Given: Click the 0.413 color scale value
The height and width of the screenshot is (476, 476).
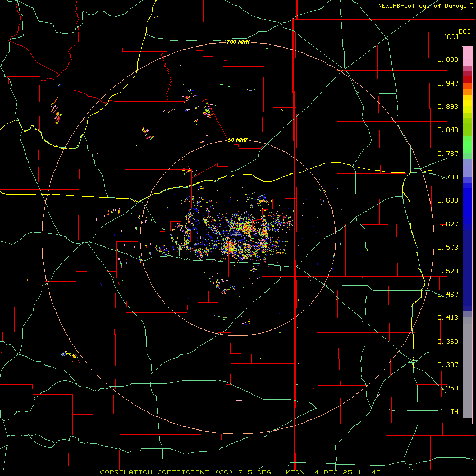Looking at the screenshot, I should pos(448,318).
